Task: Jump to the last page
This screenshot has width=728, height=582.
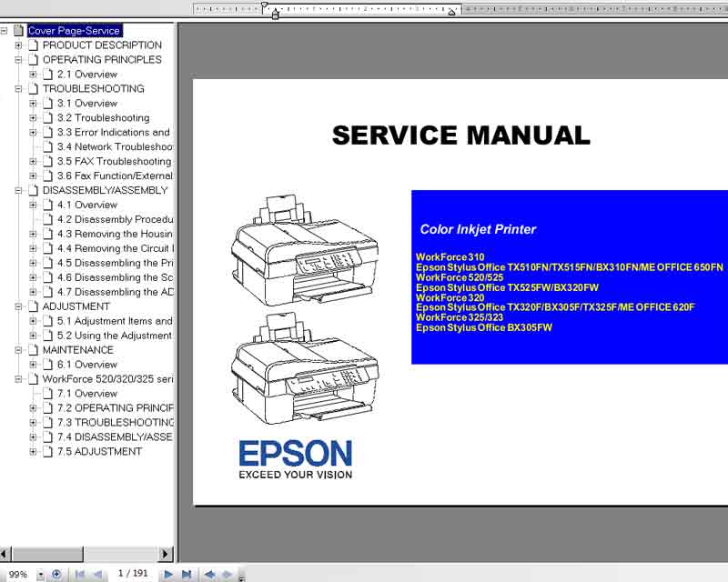Action: point(187,574)
